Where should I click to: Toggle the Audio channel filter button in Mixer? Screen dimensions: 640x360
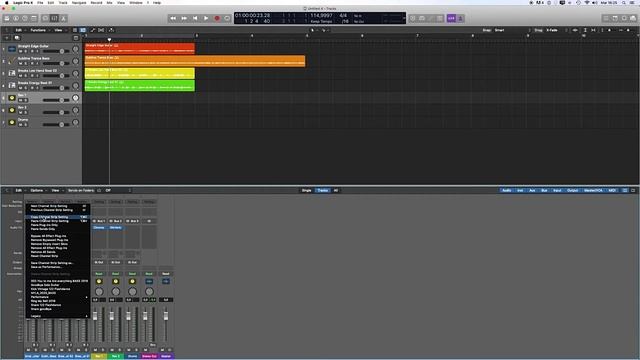click(507, 191)
